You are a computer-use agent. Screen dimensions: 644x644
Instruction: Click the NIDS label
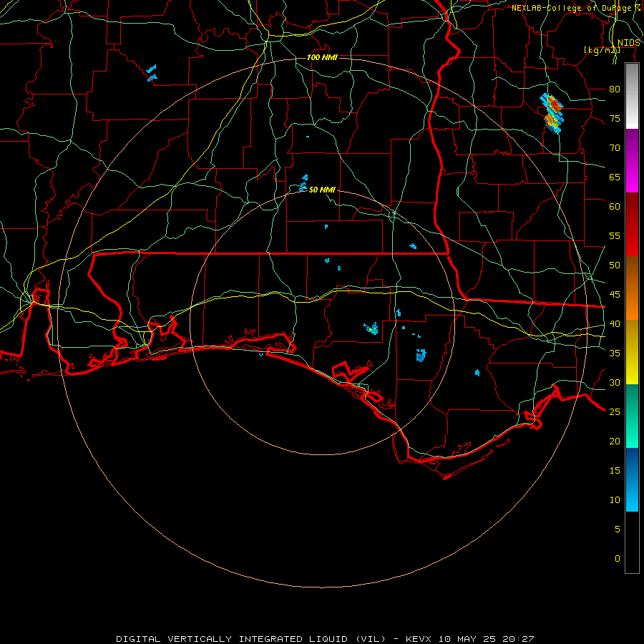coord(628,43)
